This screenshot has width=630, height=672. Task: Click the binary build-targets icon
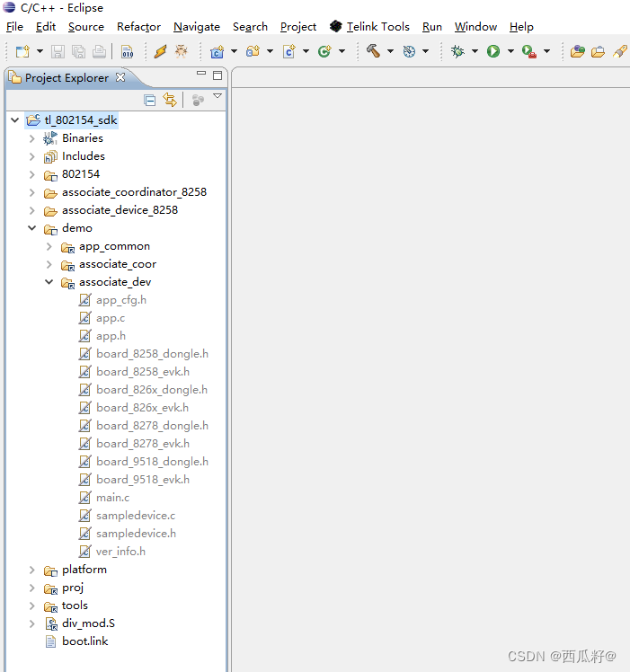click(128, 51)
